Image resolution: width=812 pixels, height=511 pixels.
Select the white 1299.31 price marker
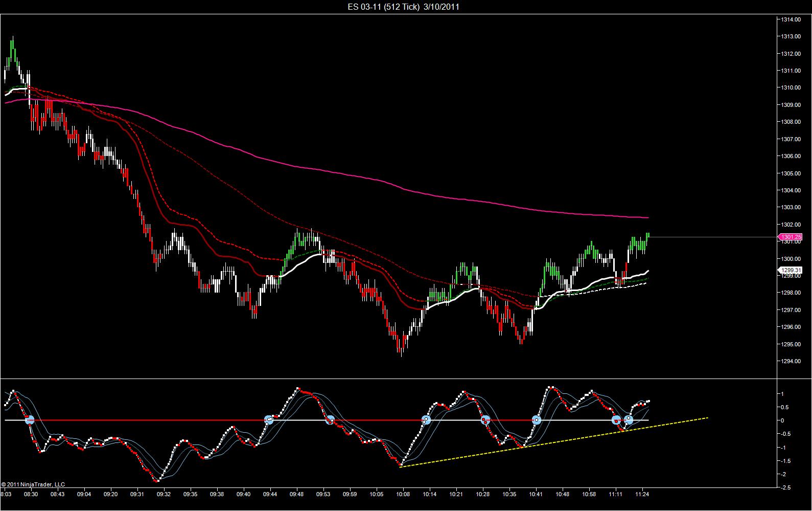tap(790, 270)
